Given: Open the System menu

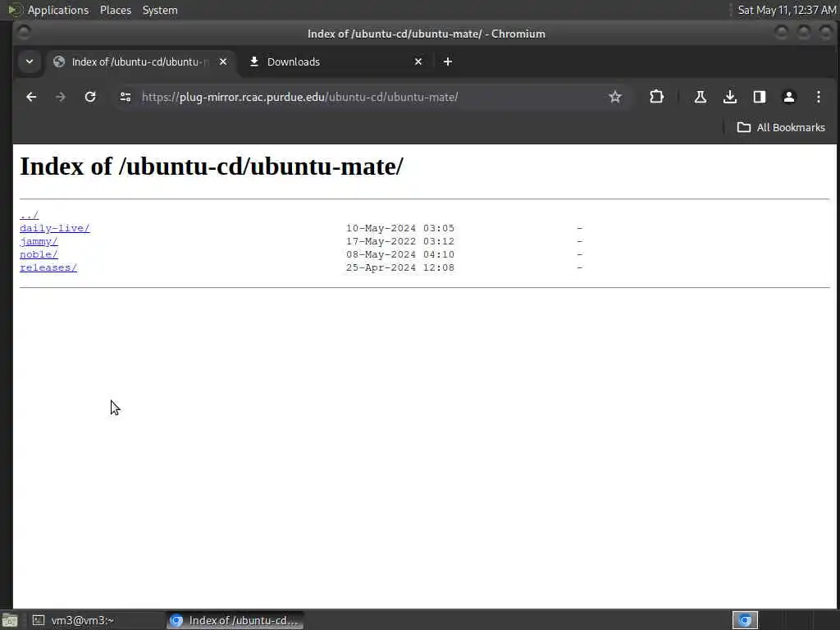Looking at the screenshot, I should (x=160, y=10).
